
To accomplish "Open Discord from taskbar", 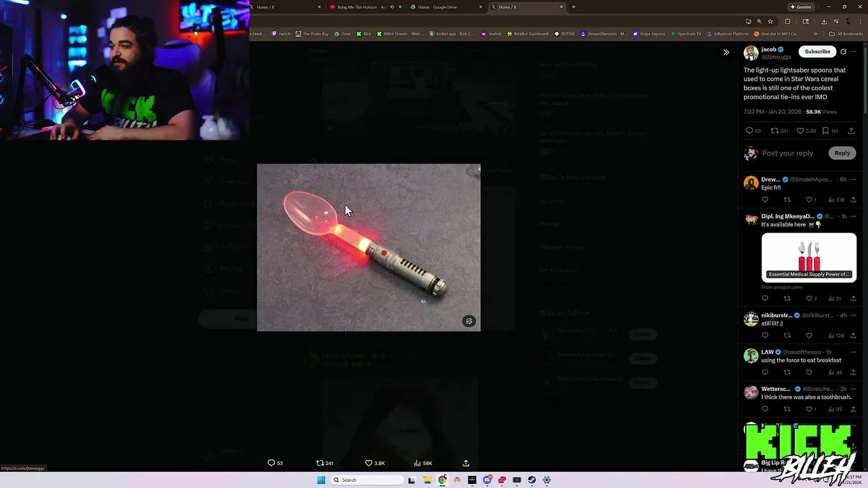I will point(487,480).
